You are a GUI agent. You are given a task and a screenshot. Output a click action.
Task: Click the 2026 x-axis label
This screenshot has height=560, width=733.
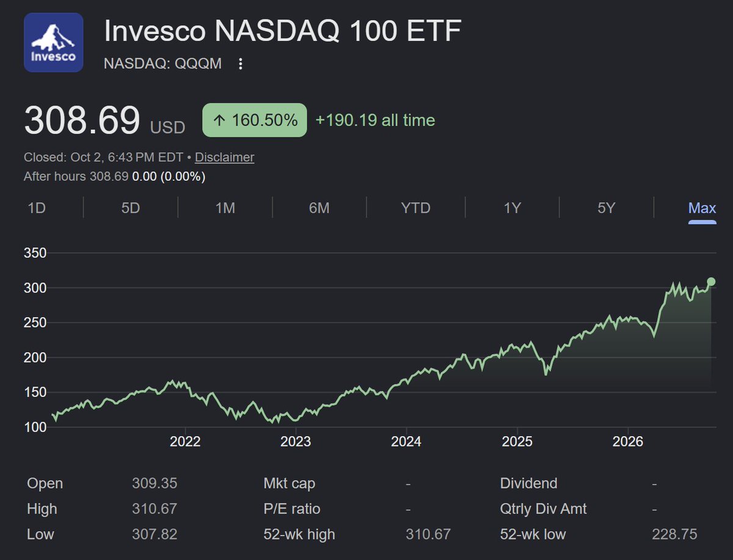[628, 442]
